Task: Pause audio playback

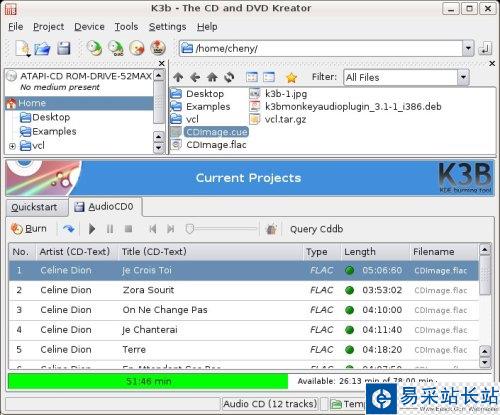Action: pos(110,229)
